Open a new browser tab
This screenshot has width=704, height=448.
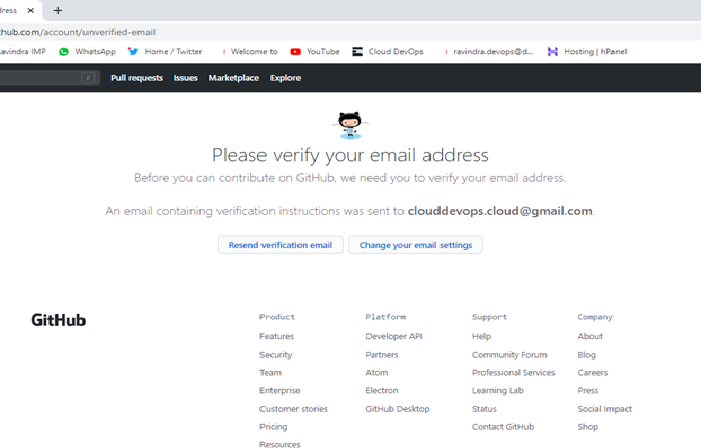pyautogui.click(x=58, y=10)
